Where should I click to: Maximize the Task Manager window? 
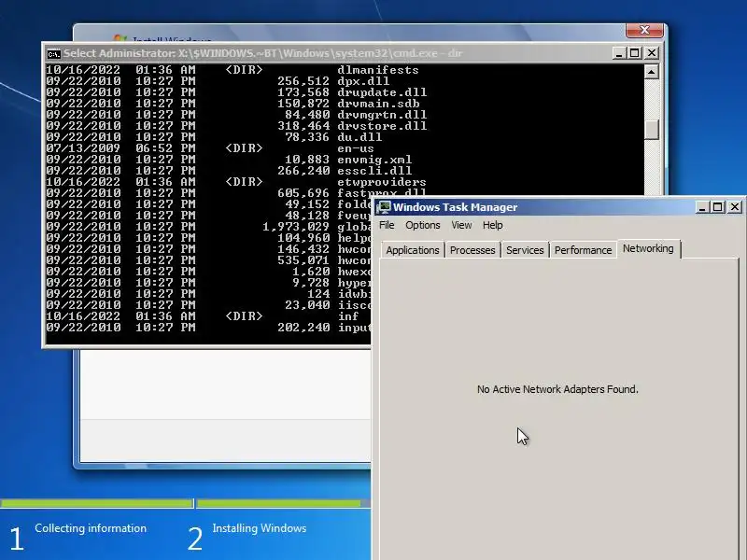pos(717,207)
